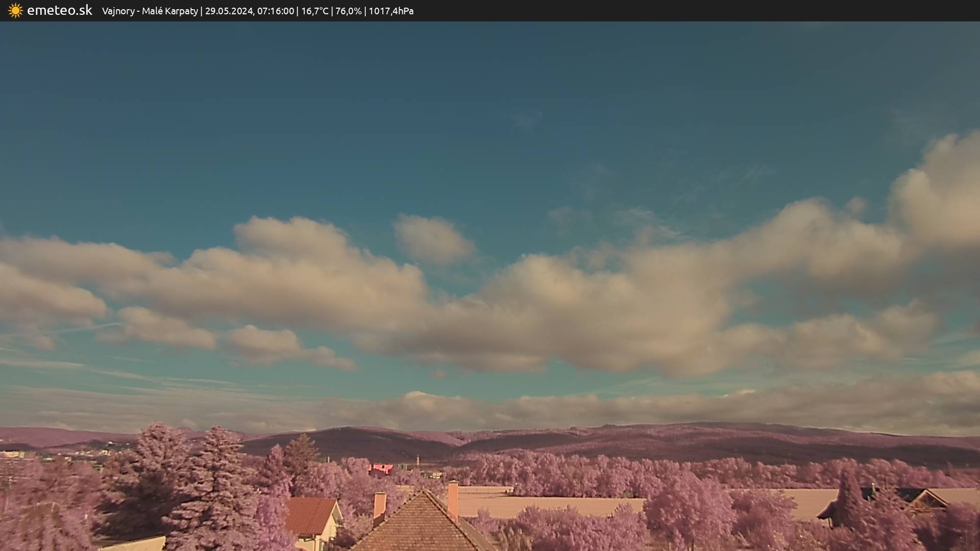The height and width of the screenshot is (551, 980).
Task: Click the red-roofed house on the left
Action: (x=309, y=514)
